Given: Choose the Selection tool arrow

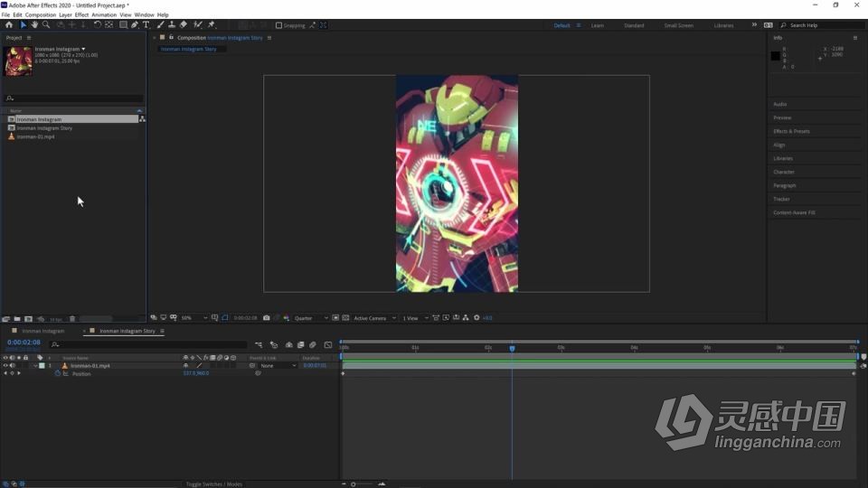Looking at the screenshot, I should (x=23, y=25).
